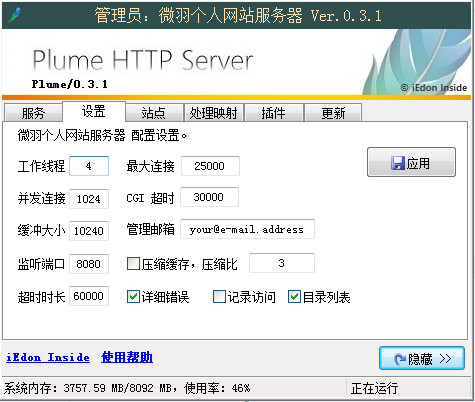
Task: Click the CGI 超时 field showing 30000
Action: 209,197
